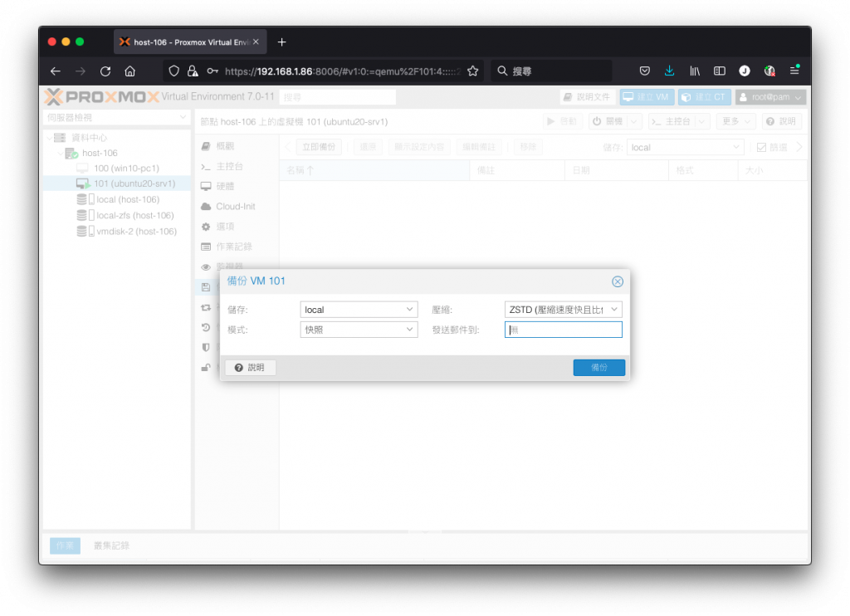Click the floppy disk backup icon in the side menu

pos(206,287)
